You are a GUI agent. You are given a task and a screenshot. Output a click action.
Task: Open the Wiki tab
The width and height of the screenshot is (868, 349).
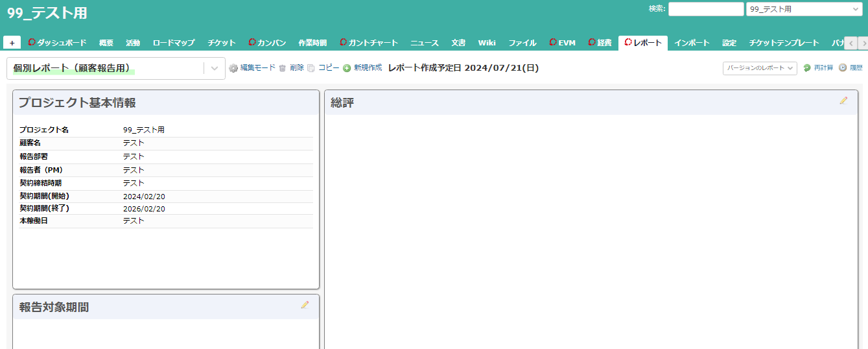(x=487, y=43)
